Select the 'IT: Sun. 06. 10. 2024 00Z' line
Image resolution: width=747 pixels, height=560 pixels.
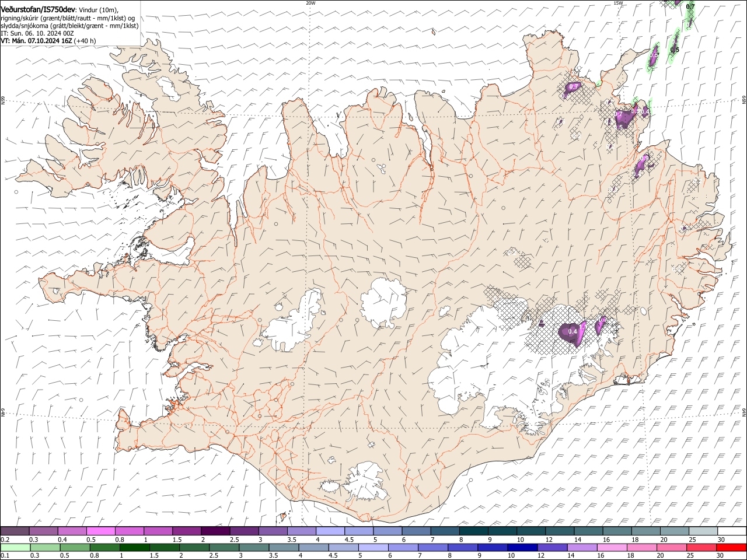pos(37,33)
